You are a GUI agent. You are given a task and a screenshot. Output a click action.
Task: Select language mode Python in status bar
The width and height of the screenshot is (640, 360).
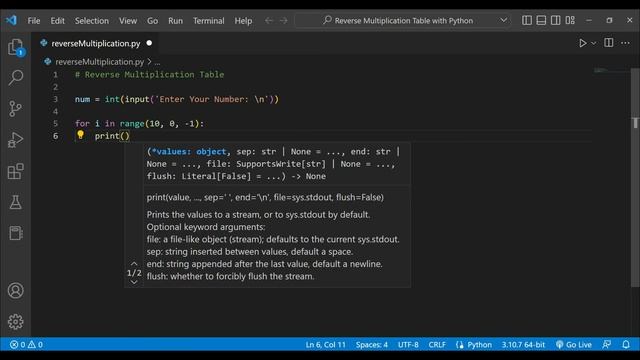pyautogui.click(x=479, y=344)
